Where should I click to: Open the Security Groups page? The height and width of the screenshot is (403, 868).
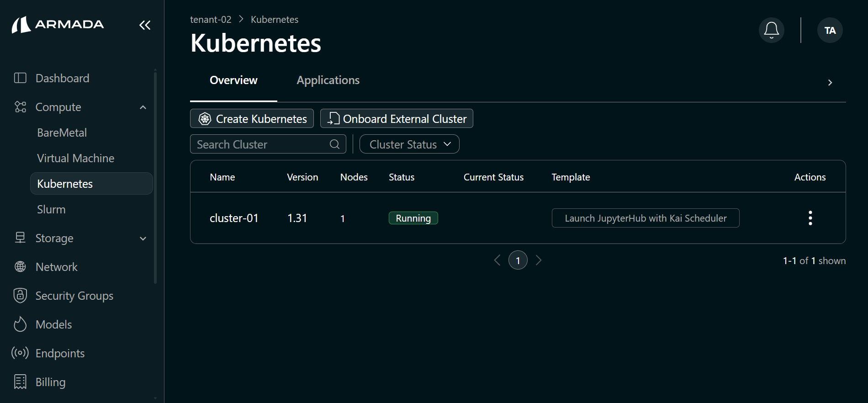pos(74,296)
